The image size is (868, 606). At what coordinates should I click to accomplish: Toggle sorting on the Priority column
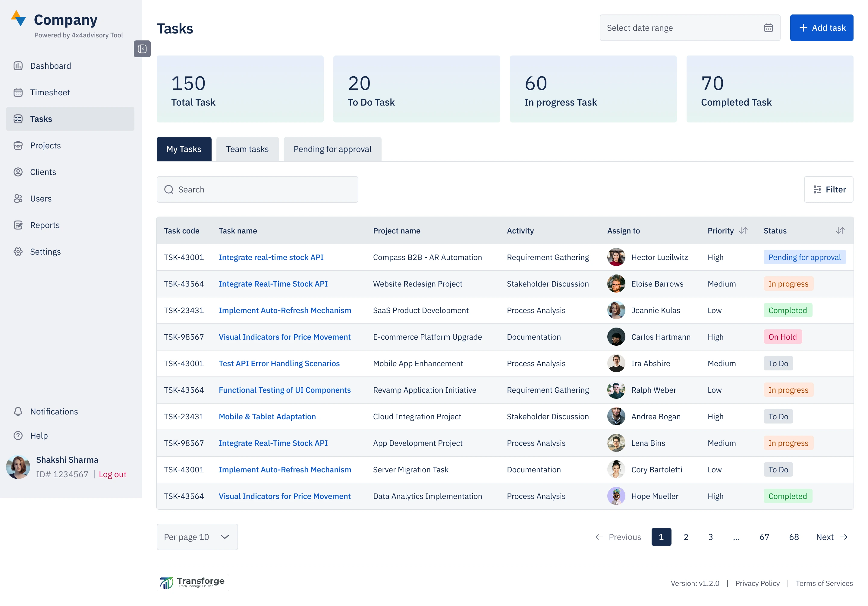pyautogui.click(x=744, y=230)
